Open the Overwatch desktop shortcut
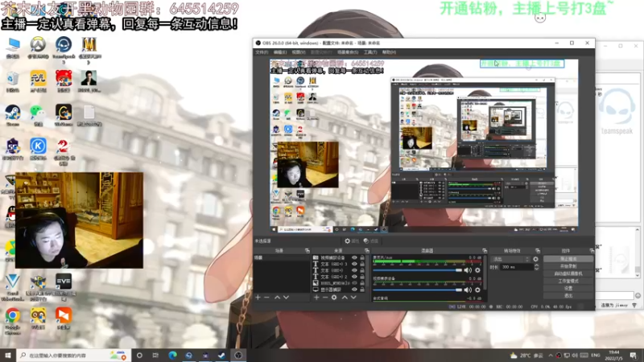Screen dimensions: 644x362 tap(38, 47)
